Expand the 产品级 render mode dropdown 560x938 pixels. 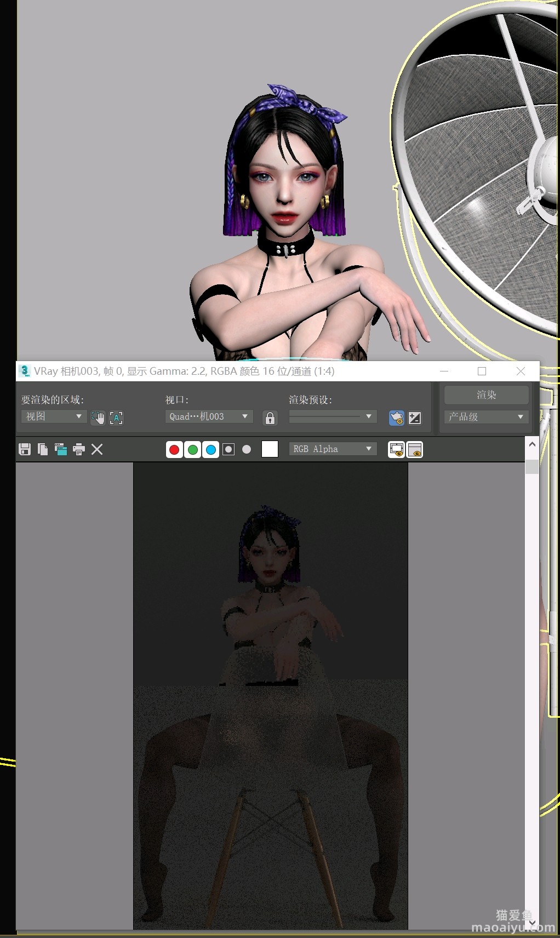coord(486,416)
